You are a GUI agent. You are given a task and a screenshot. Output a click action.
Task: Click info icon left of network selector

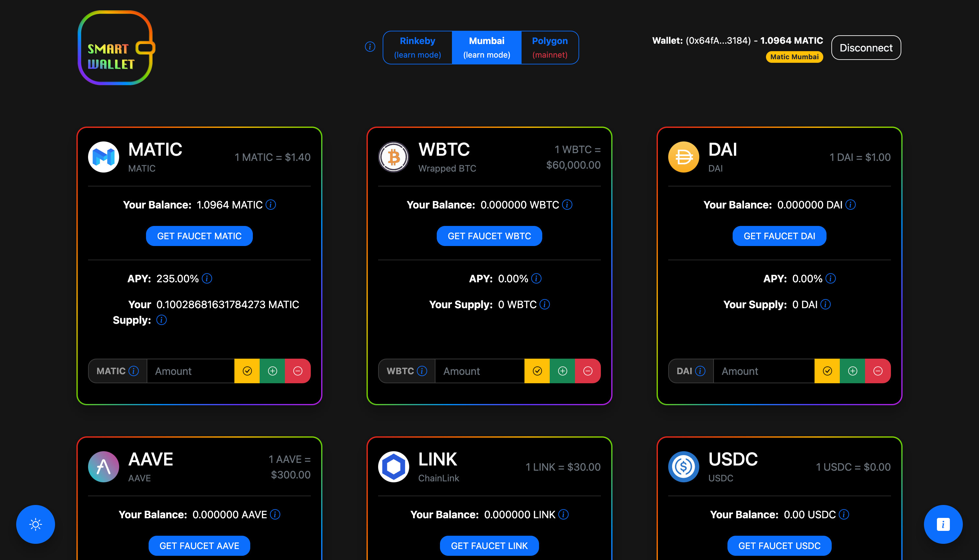pyautogui.click(x=370, y=47)
